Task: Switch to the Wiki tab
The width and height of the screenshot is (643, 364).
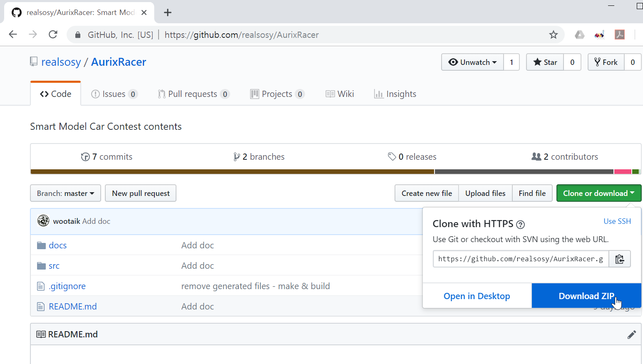Action: (340, 94)
